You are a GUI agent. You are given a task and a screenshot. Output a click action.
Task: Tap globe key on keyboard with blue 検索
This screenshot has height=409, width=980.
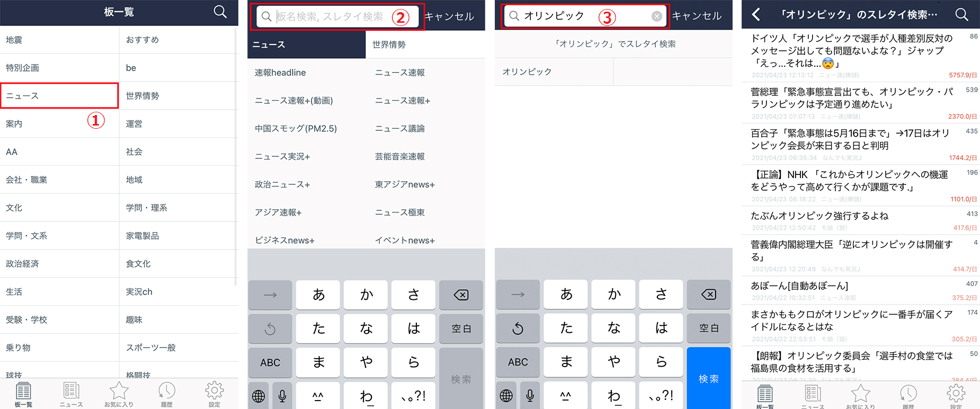point(506,395)
